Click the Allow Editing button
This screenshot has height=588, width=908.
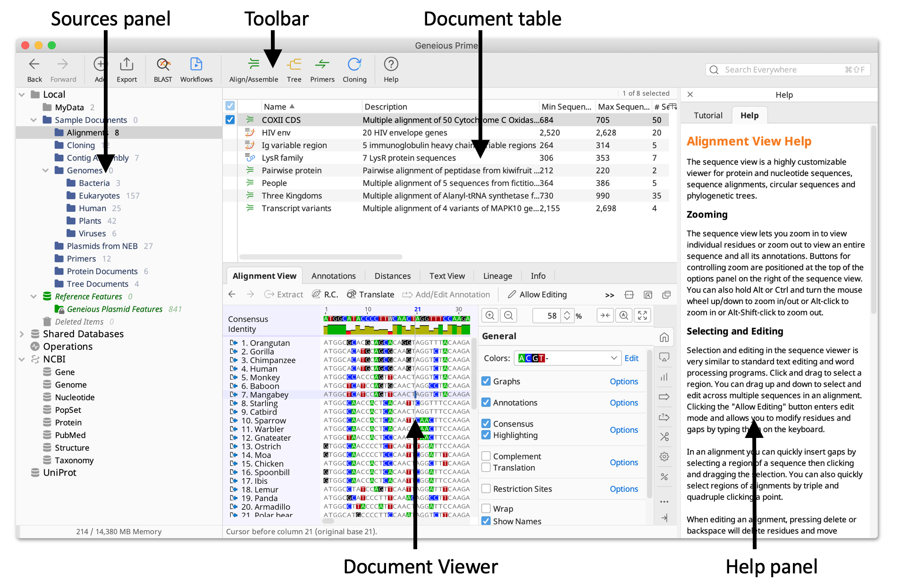point(537,294)
